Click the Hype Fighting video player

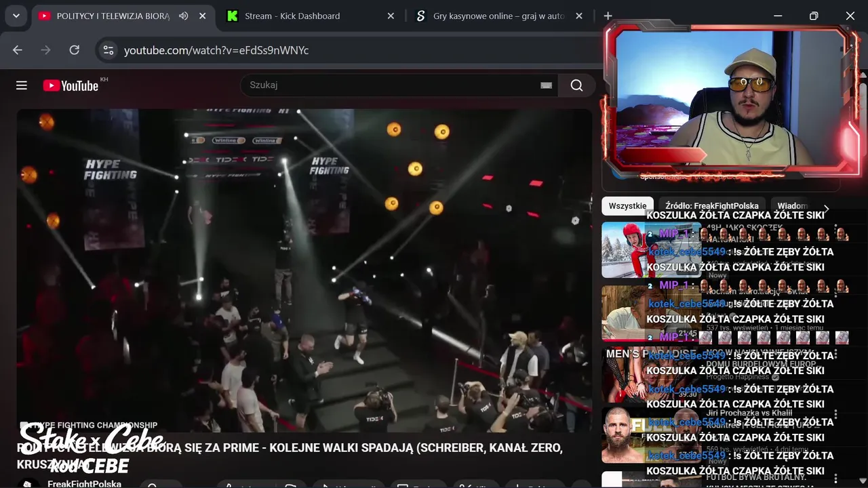pos(304,270)
